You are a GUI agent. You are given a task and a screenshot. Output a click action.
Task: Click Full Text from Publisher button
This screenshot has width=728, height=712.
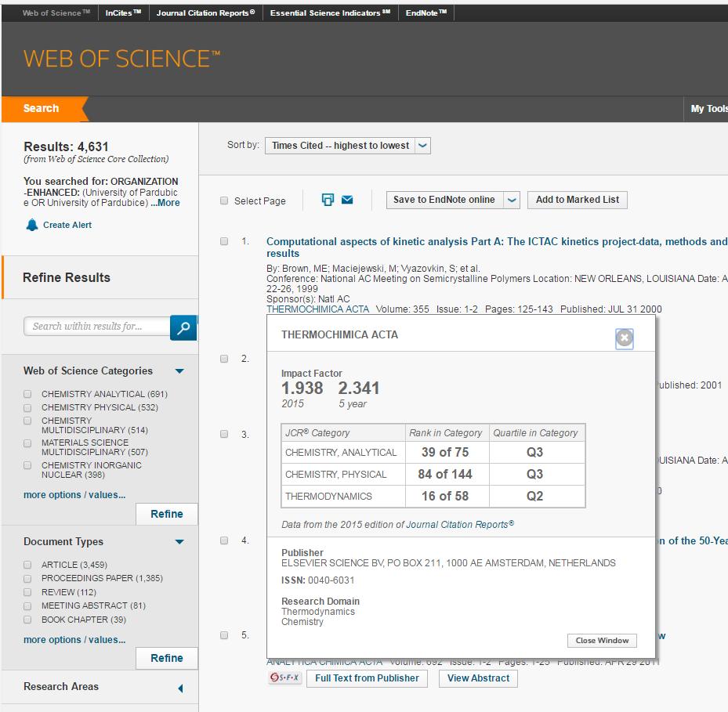pyautogui.click(x=367, y=678)
